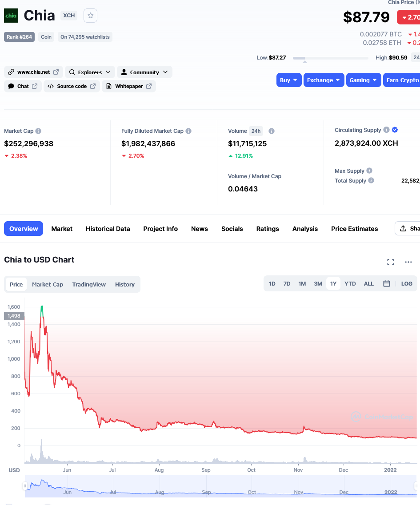Viewport: 420px width, 505px height.
Task: Expand the Community dropdown
Action: tap(144, 72)
